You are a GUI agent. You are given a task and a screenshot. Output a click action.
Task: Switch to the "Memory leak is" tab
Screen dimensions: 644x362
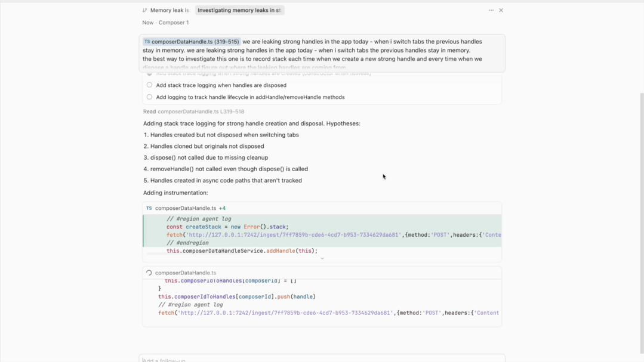click(170, 10)
